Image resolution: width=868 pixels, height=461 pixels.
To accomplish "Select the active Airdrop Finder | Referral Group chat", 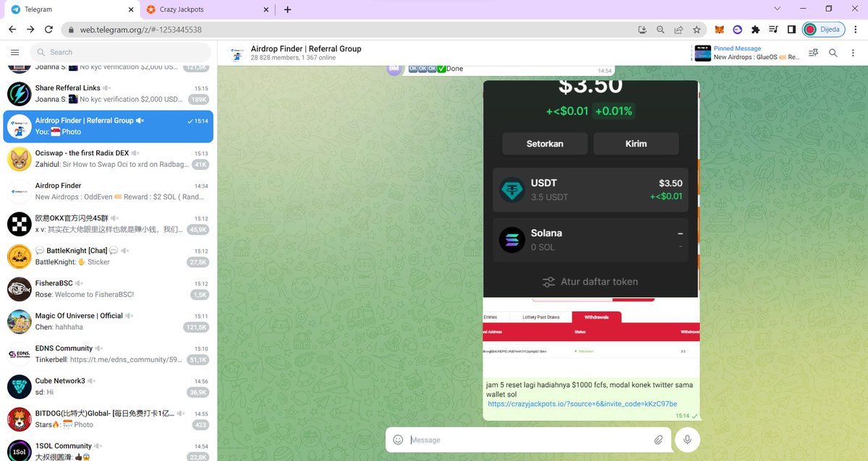I will pyautogui.click(x=109, y=126).
